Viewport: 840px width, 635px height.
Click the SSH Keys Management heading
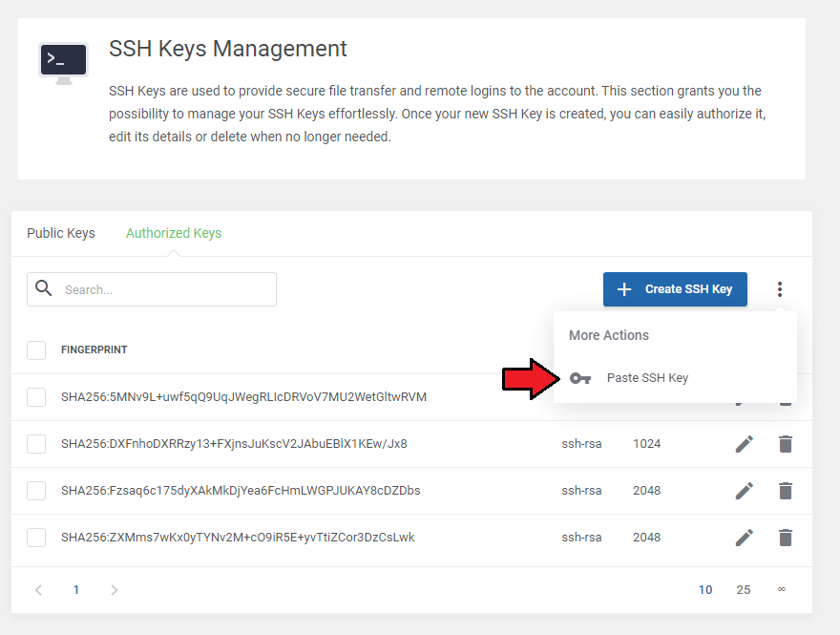click(228, 49)
